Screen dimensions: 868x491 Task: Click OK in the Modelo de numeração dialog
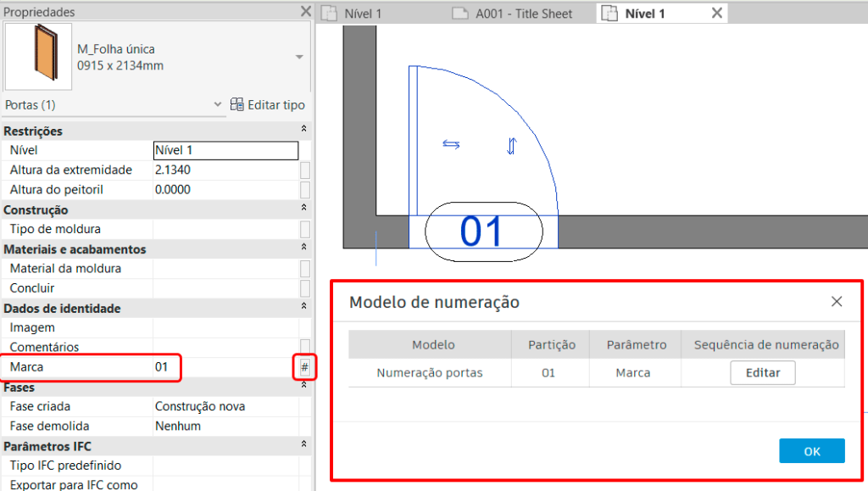(811, 450)
